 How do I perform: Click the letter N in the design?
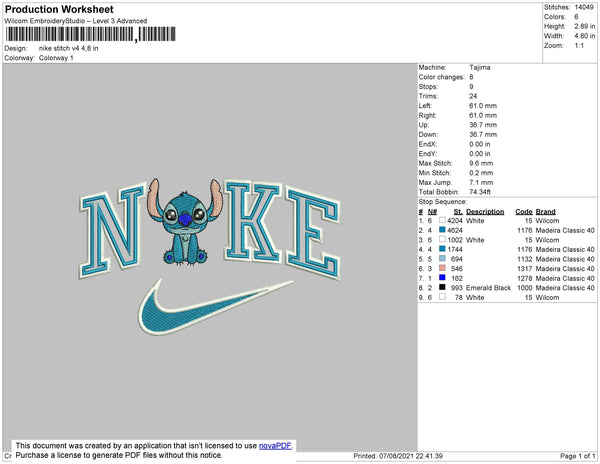(112, 230)
